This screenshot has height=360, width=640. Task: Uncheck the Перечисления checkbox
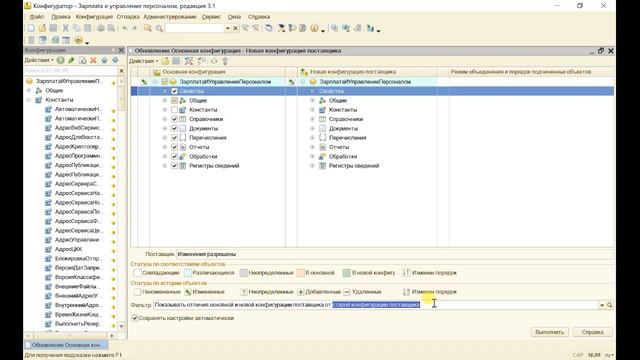point(174,138)
